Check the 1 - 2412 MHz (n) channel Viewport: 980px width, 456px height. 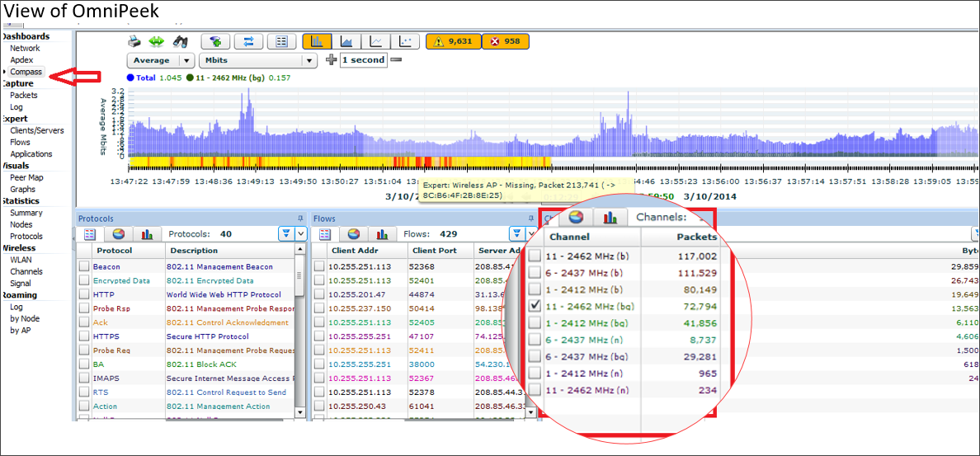point(535,373)
